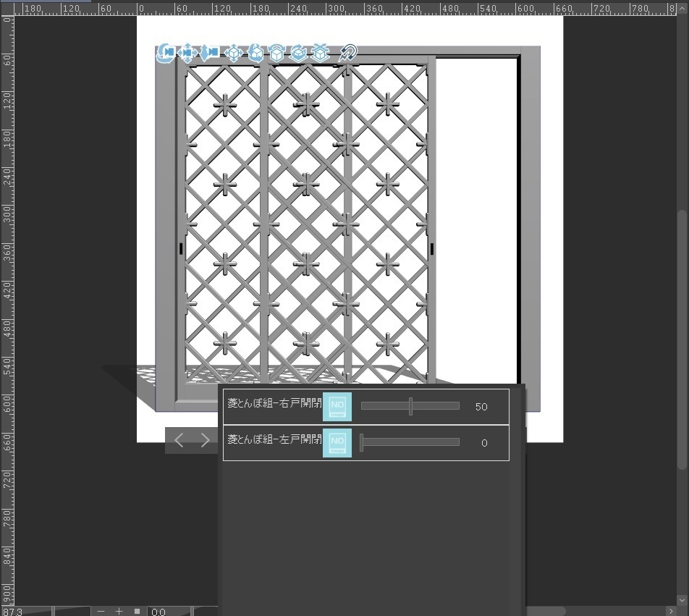Select the rotate camera tool icon
Viewport: 689px width, 616px height.
pyautogui.click(x=166, y=53)
